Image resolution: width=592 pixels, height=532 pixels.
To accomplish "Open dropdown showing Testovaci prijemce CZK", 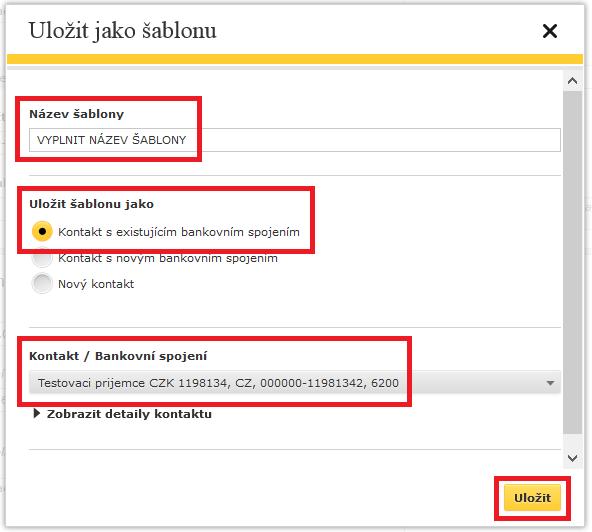I will [x=294, y=383].
